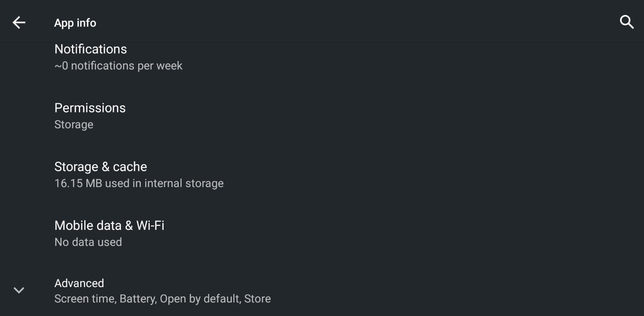Open Mobile data & Wi-Fi usage
This screenshot has height=316, width=644.
[322, 233]
